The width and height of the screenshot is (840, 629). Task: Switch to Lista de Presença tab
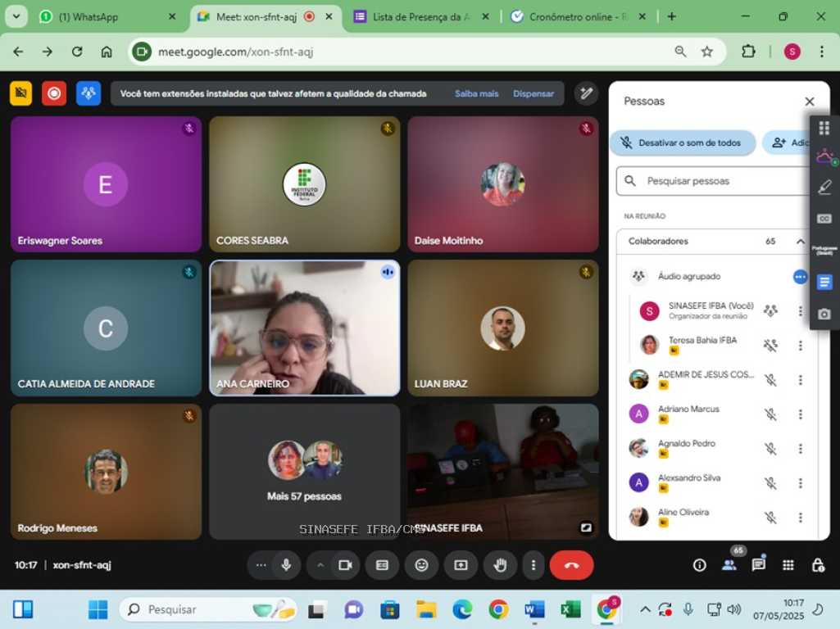[x=421, y=17]
